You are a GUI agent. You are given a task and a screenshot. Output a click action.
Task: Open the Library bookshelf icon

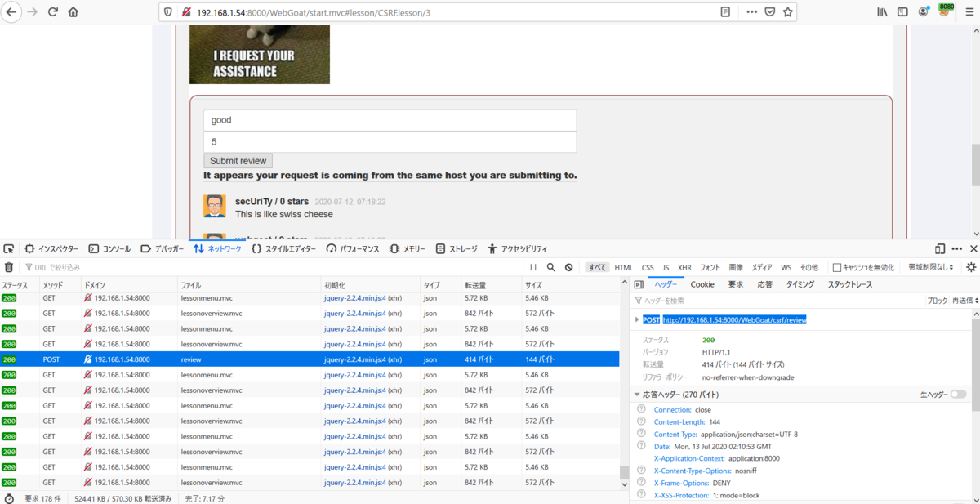pos(883,12)
